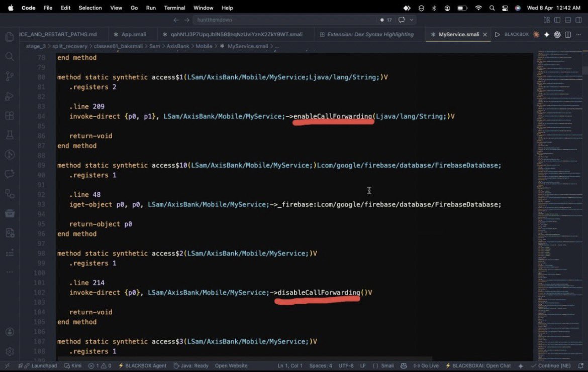
Task: Select encoding UTF-8 in status bar
Action: [346, 365]
